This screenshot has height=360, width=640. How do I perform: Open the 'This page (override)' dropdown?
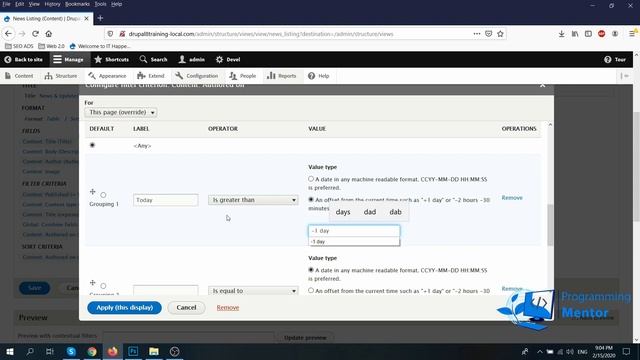pos(121,112)
